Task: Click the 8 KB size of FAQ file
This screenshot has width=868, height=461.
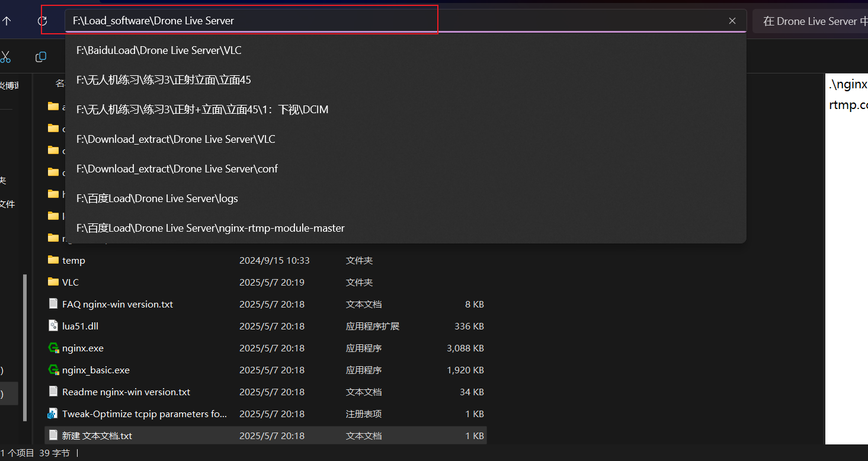Action: tap(475, 304)
